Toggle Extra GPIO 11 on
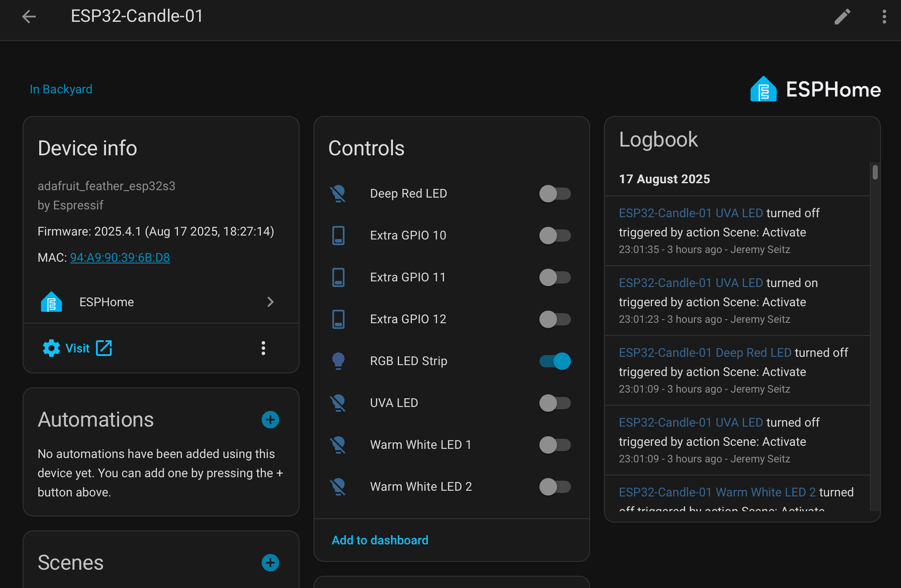Image resolution: width=901 pixels, height=588 pixels. pyautogui.click(x=554, y=277)
